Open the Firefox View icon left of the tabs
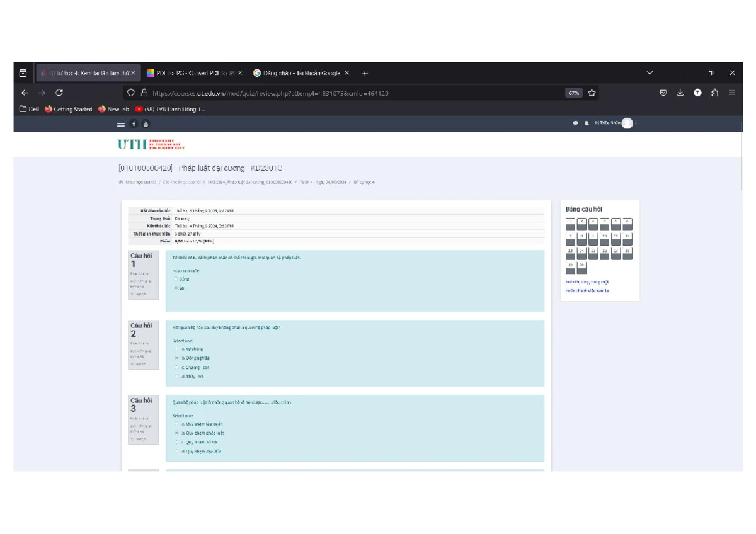756x534 pixels. [23, 73]
